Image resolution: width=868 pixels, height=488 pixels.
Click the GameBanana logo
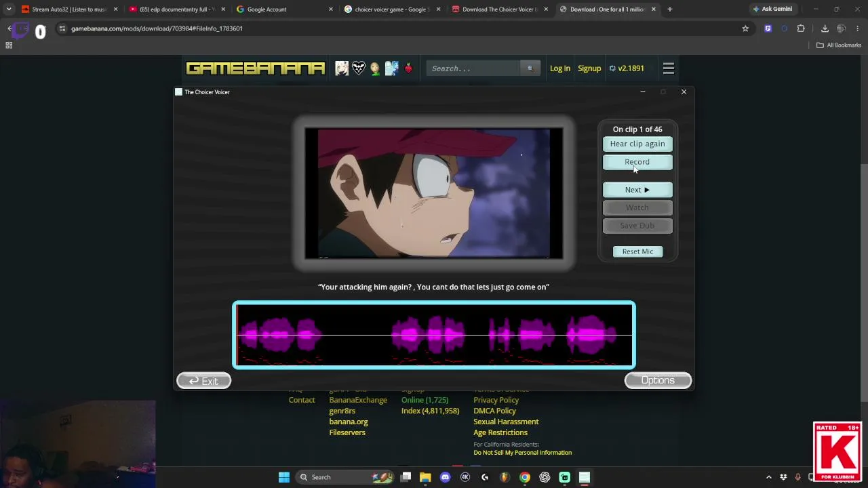[x=256, y=68]
